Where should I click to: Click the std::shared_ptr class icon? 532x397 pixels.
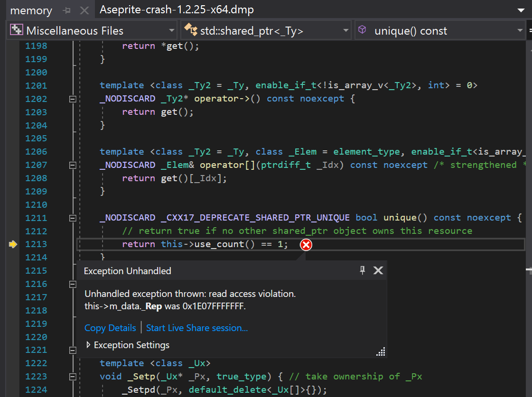click(x=190, y=30)
